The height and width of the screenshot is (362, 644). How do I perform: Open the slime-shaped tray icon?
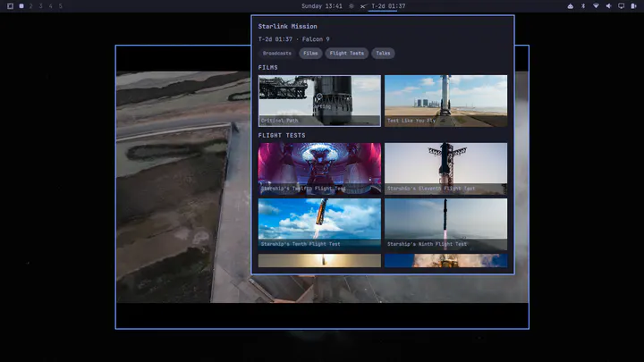571,6
